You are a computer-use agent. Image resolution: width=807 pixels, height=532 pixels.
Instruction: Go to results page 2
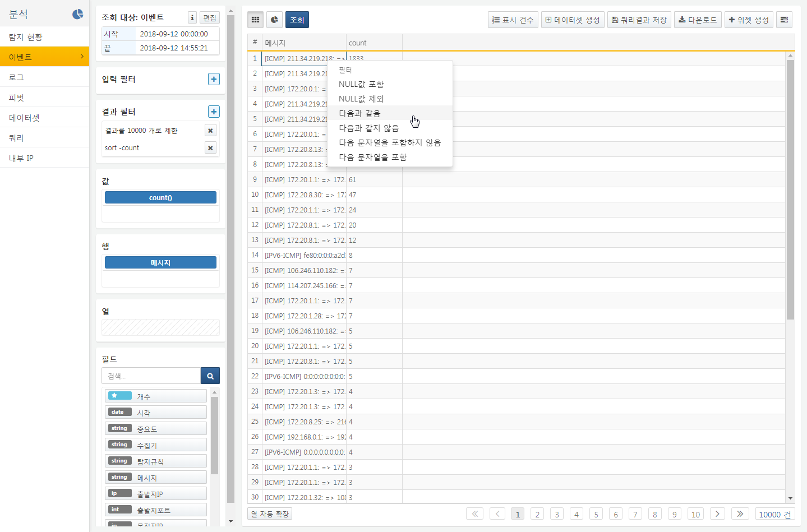pyautogui.click(x=537, y=514)
